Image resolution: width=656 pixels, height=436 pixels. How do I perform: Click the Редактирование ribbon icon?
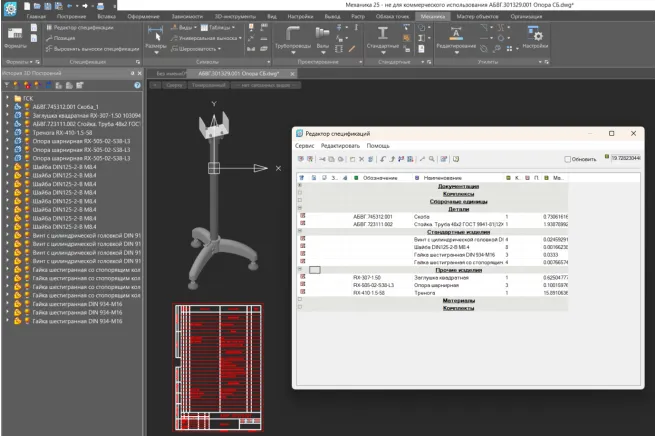(457, 35)
